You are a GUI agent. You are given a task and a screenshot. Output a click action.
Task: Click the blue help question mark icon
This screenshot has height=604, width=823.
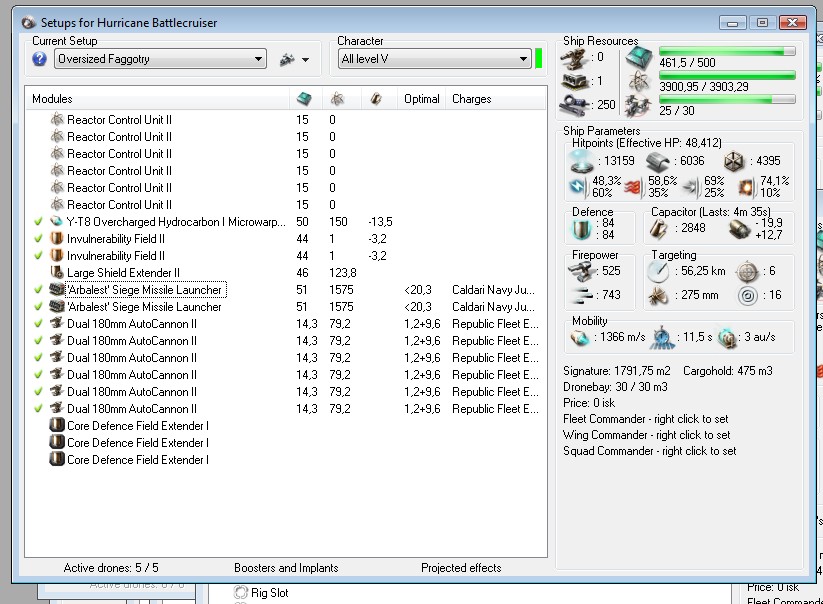pyautogui.click(x=40, y=59)
